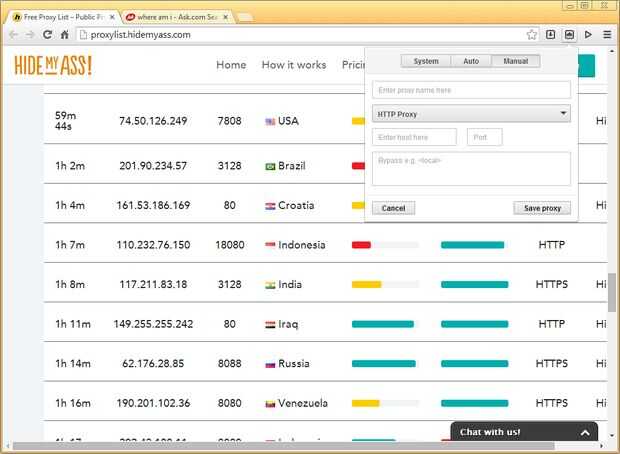
Task: Go back with the browser back arrow
Action: point(14,35)
